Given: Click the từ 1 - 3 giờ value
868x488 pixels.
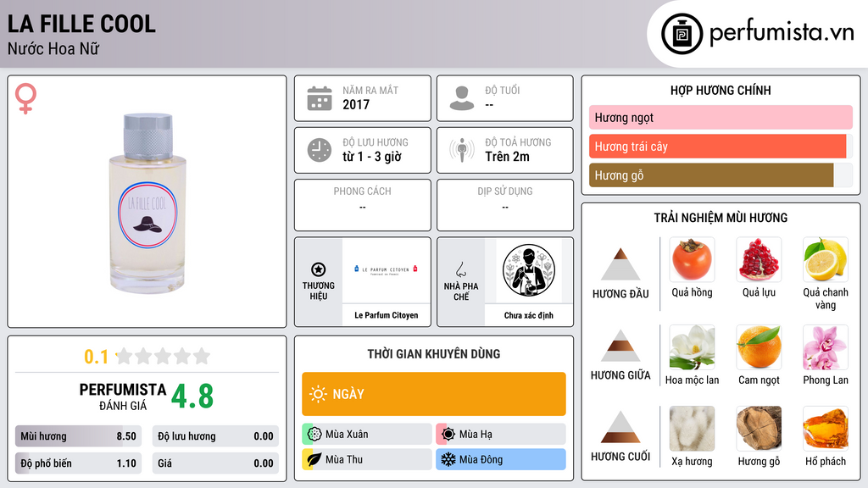Looking at the screenshot, I should 372,157.
